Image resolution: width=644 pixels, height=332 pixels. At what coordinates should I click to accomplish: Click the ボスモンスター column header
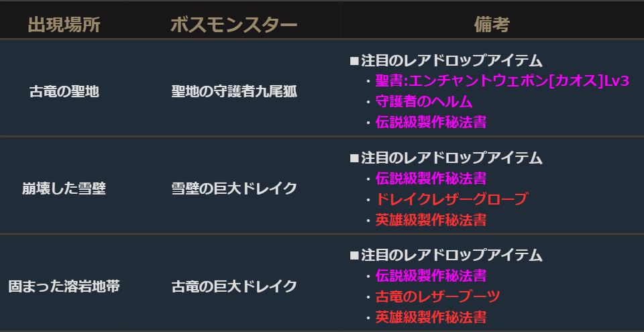233,25
